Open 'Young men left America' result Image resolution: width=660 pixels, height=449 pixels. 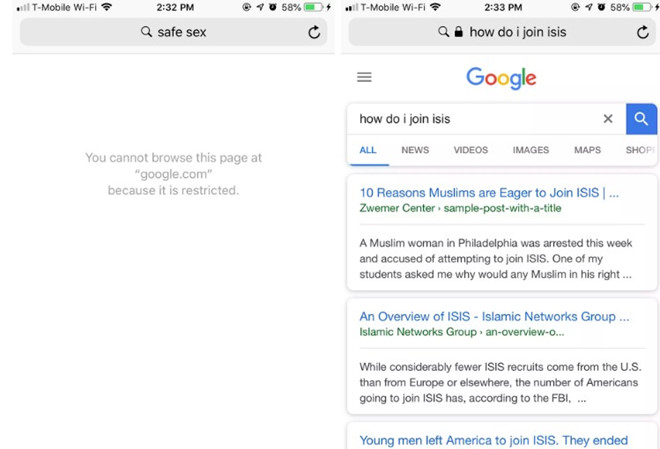(x=493, y=440)
